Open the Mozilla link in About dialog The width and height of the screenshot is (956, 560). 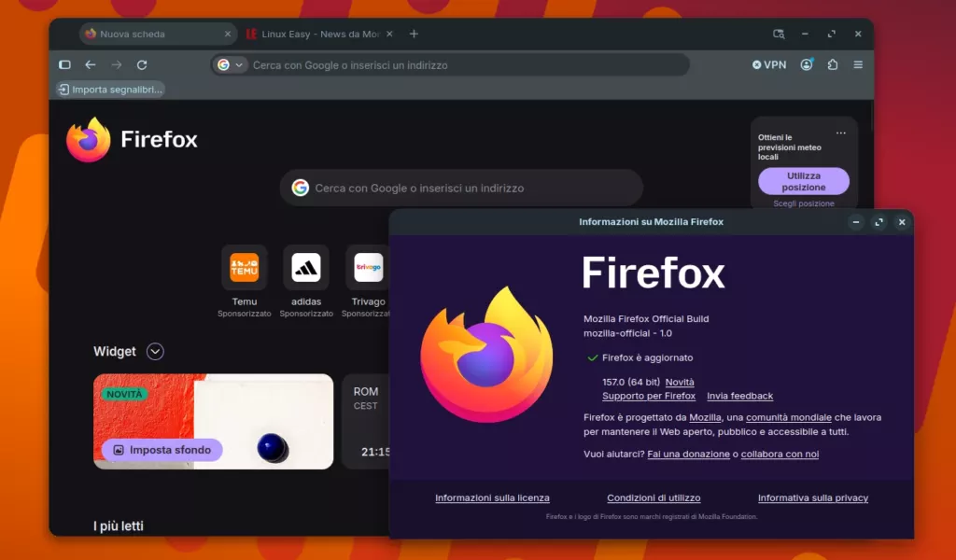(x=705, y=417)
